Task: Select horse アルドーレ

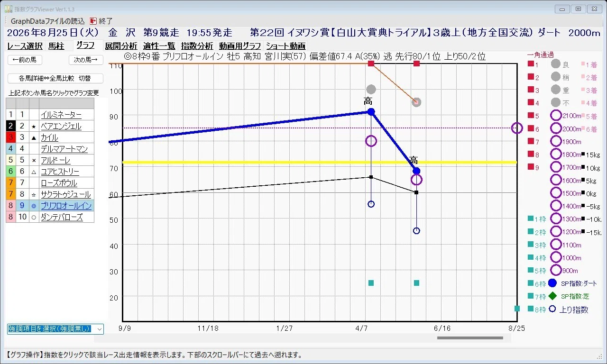Action: coord(55,160)
